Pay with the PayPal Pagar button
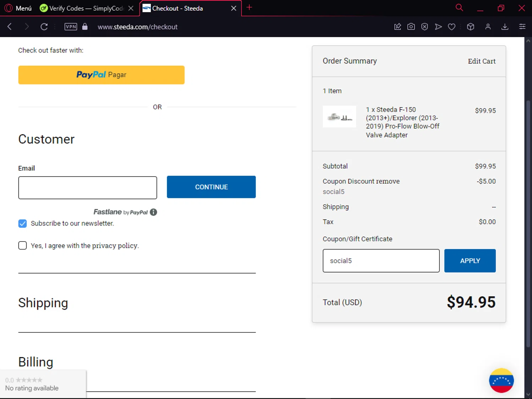 101,75
